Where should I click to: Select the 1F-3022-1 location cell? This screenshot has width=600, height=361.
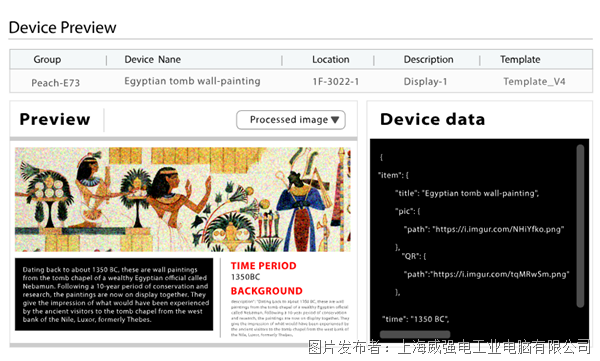coord(336,82)
